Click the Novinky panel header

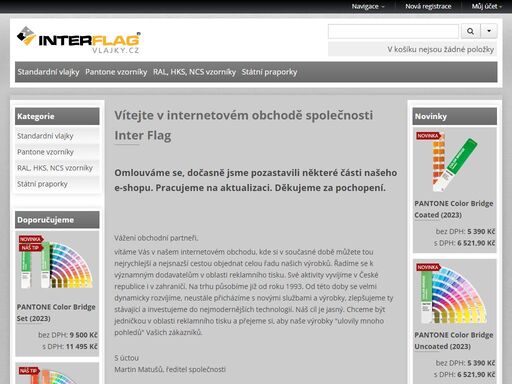click(x=455, y=116)
